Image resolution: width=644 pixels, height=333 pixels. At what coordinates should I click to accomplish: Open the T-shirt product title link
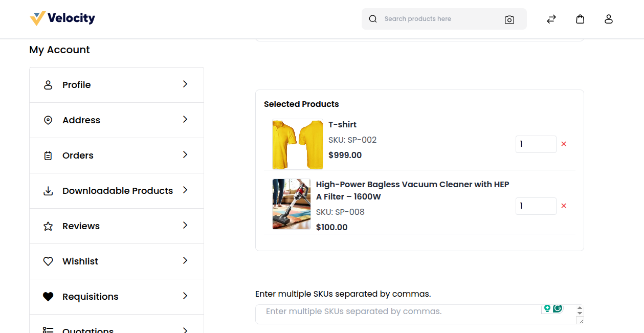tap(342, 124)
